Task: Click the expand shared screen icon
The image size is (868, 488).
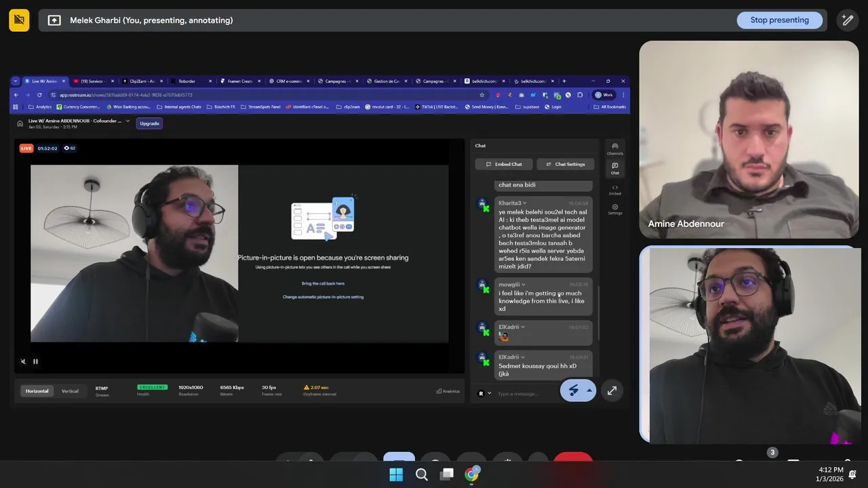Action: [x=612, y=390]
